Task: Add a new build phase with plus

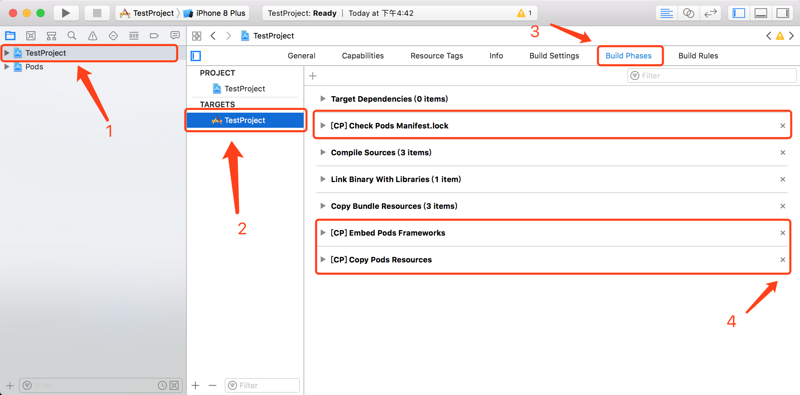Action: [x=313, y=76]
